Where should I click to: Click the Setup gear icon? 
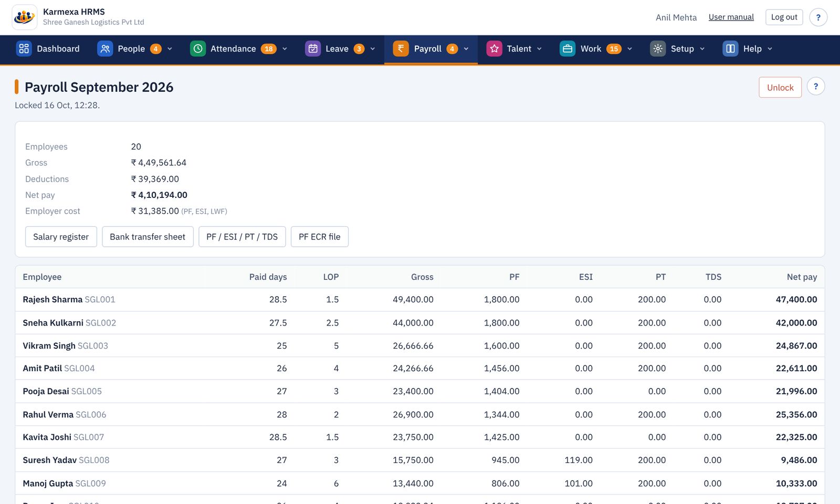pos(658,49)
